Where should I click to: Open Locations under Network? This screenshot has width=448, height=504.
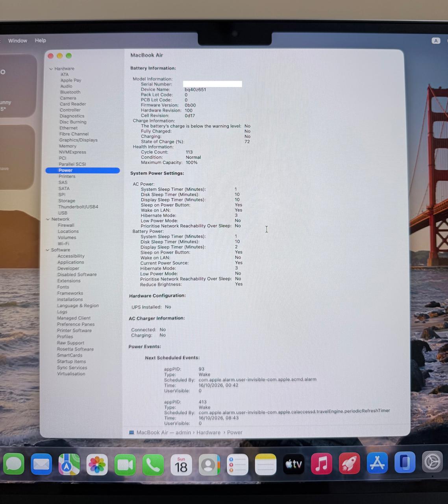tap(68, 232)
